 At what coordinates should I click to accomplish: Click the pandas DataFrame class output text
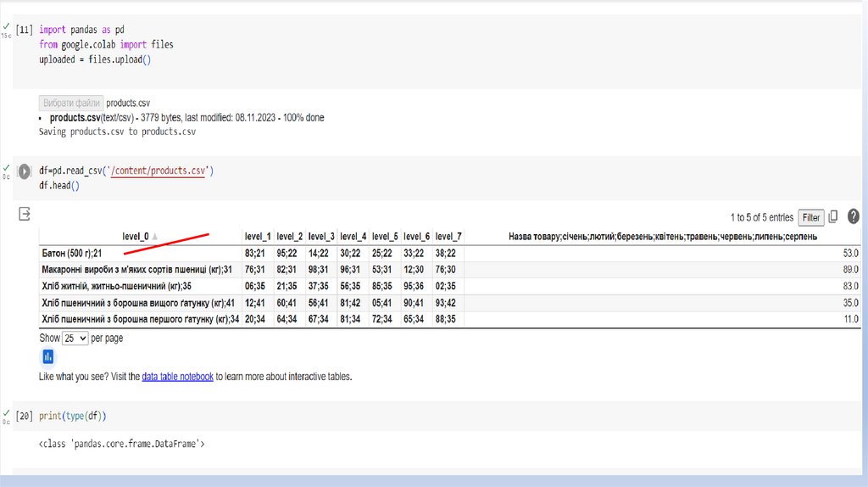(x=122, y=444)
